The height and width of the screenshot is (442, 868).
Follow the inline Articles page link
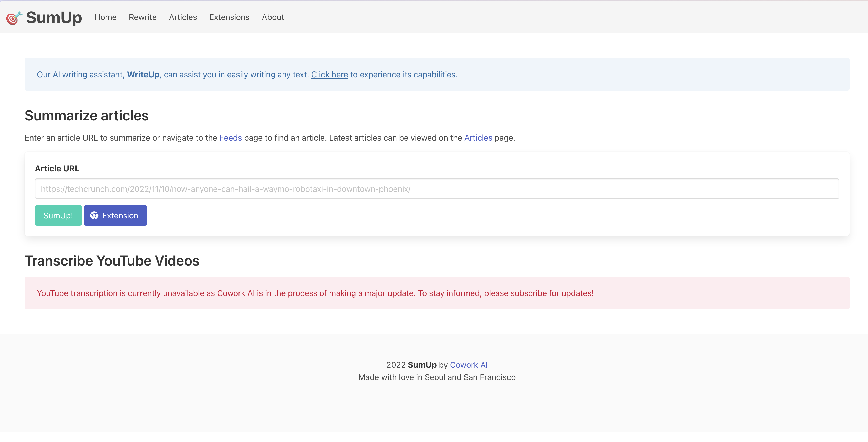478,138
